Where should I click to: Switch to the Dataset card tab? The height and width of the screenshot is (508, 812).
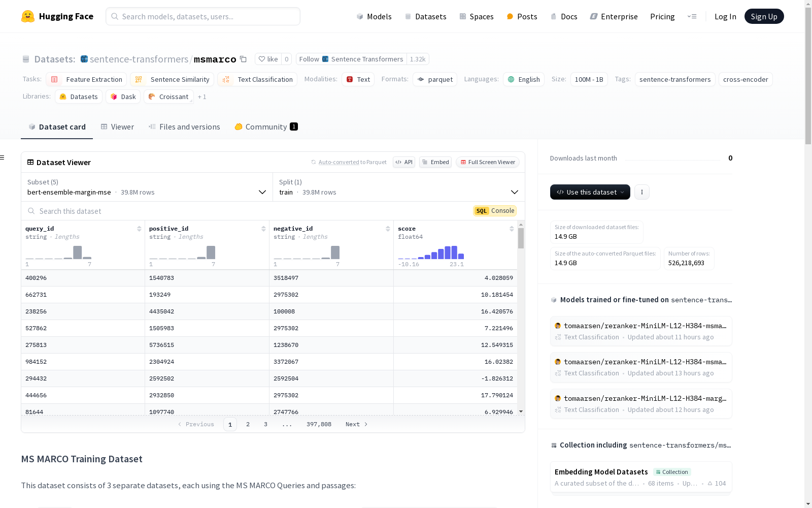click(57, 126)
